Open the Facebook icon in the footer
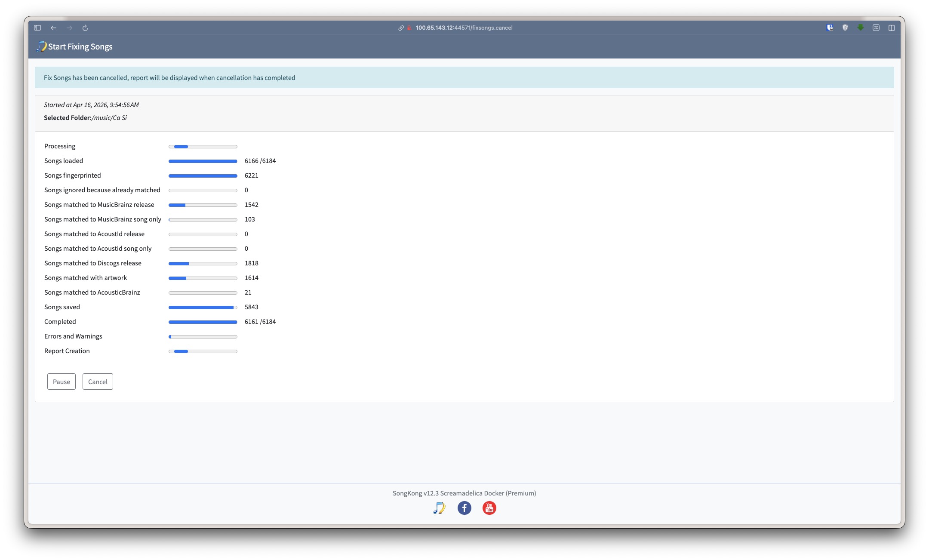This screenshot has width=929, height=560. coord(464,508)
